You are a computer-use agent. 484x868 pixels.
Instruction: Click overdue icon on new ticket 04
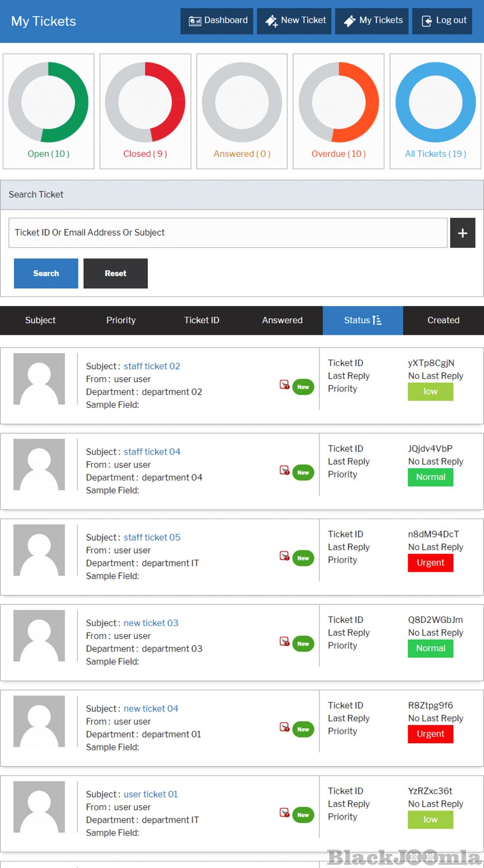click(284, 727)
